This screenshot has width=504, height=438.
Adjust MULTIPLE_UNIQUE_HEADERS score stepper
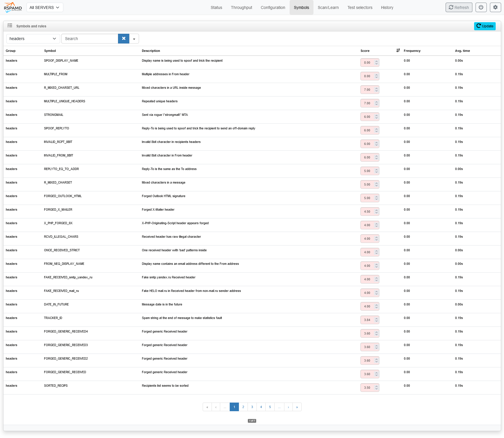click(x=376, y=103)
